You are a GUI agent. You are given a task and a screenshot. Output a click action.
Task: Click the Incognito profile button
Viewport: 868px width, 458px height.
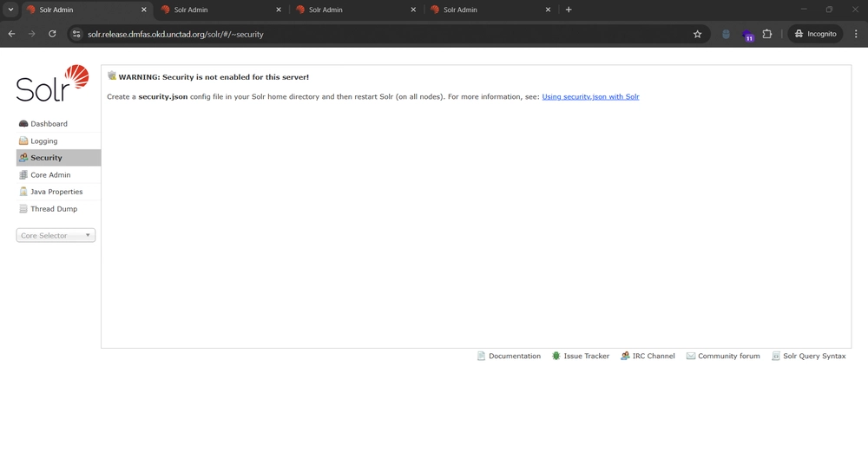click(815, 34)
